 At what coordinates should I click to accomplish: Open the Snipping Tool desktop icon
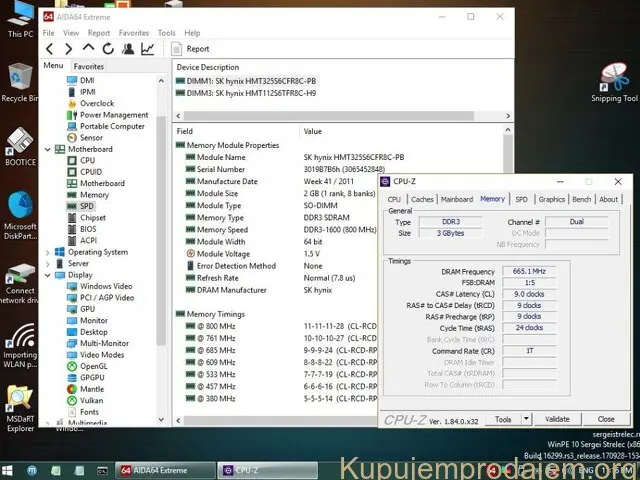point(614,82)
